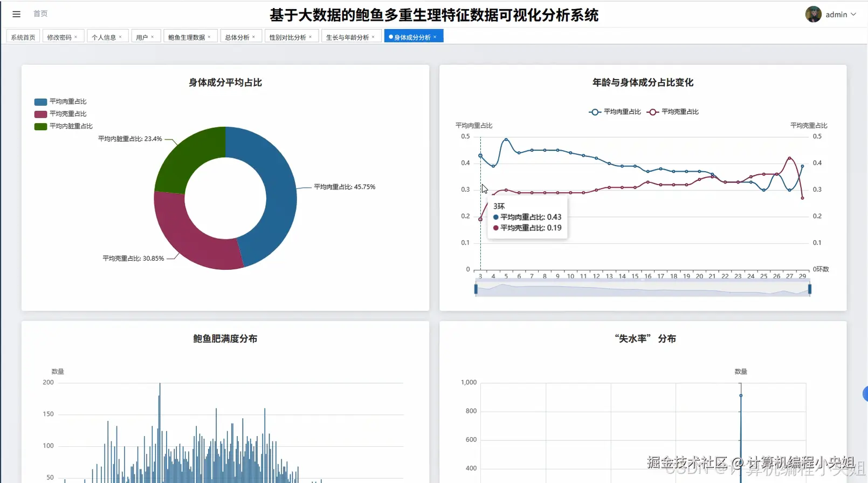
Task: Click the spike marker in 失水率 chart
Action: coord(741,396)
